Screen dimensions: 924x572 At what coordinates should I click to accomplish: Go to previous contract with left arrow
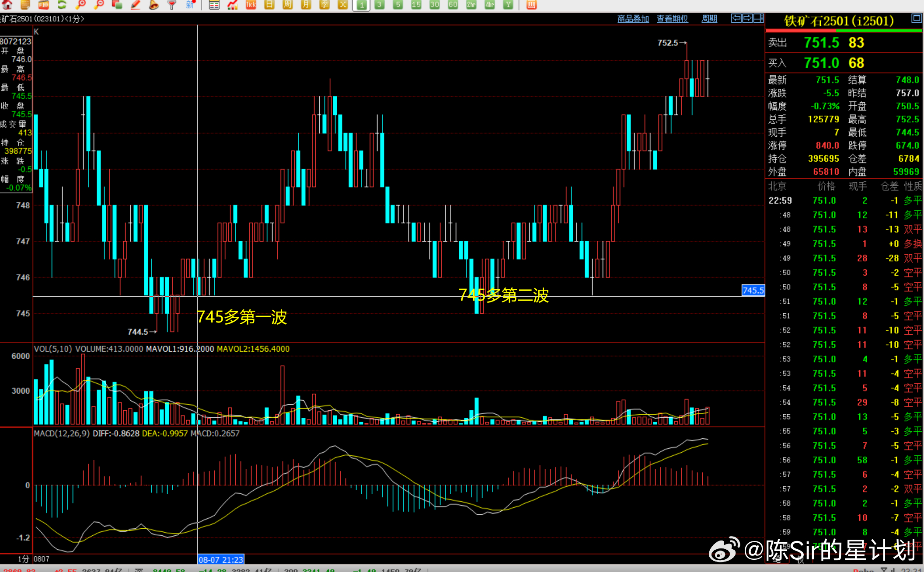736,18
